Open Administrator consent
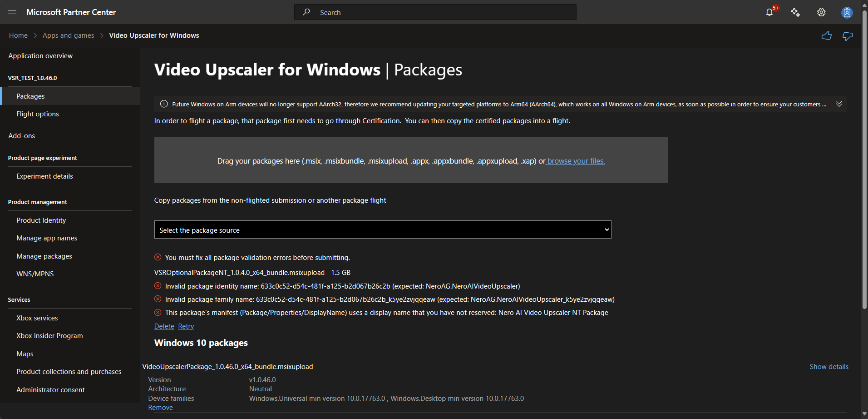This screenshot has width=868, height=419. (x=50, y=390)
